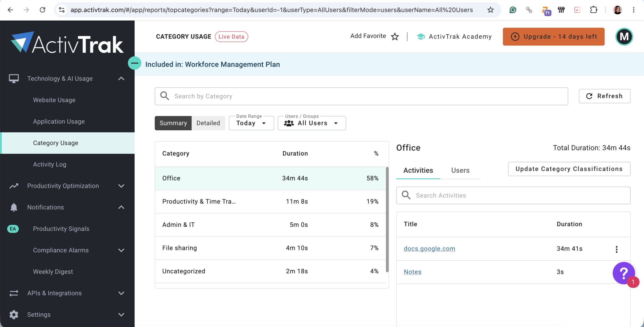Image resolution: width=644 pixels, height=327 pixels.
Task: Expand Compliance Alarms submenu
Action: click(121, 250)
